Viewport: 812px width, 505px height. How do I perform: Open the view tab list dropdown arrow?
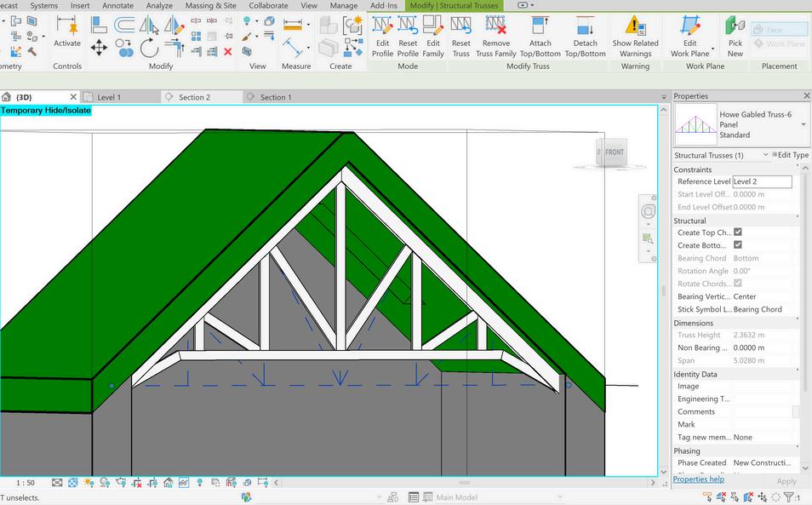click(664, 97)
